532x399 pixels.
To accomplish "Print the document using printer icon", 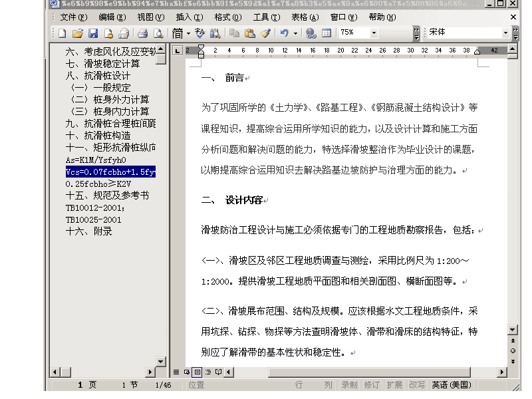I will [x=143, y=33].
